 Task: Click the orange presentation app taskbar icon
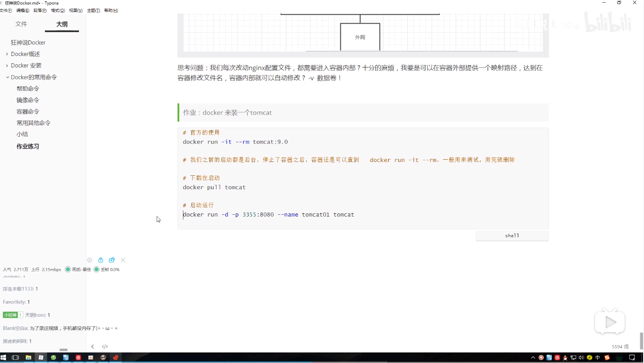click(91, 357)
